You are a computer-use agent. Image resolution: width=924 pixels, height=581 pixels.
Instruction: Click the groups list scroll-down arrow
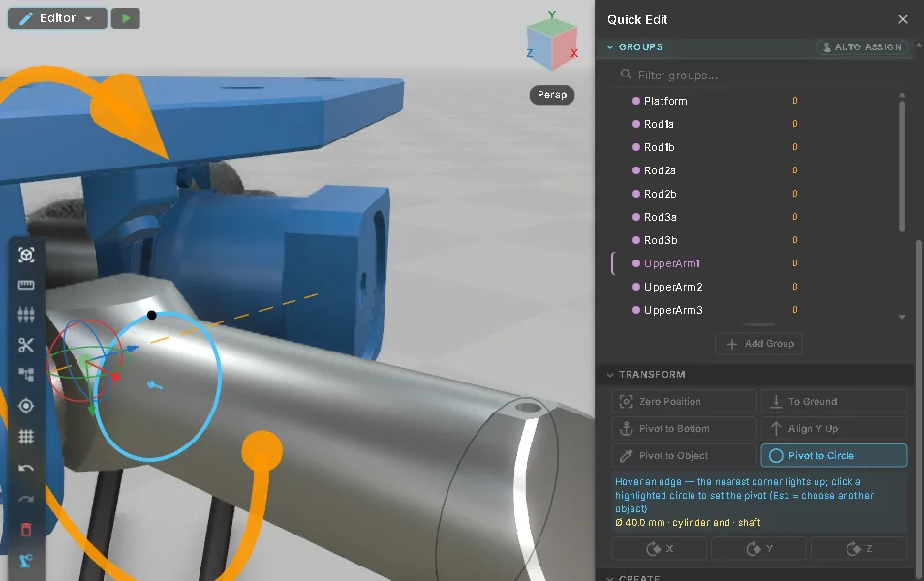[902, 317]
